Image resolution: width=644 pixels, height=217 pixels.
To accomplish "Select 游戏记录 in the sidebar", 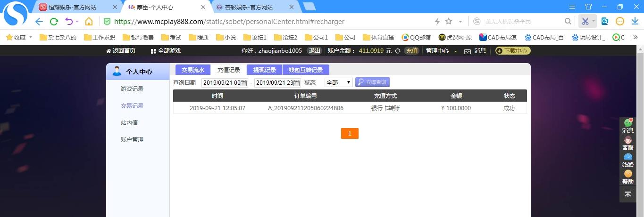I will click(132, 89).
